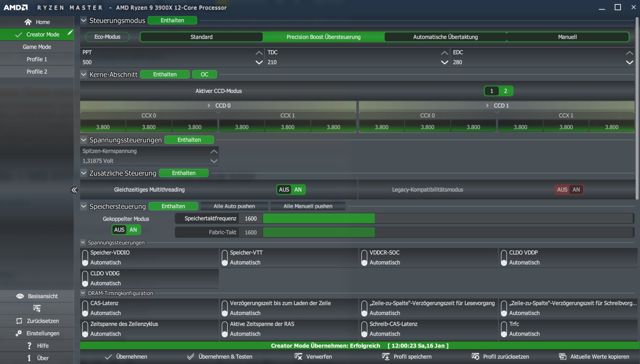Select the Standard control mode tab
The image size is (640, 364).
point(202,37)
